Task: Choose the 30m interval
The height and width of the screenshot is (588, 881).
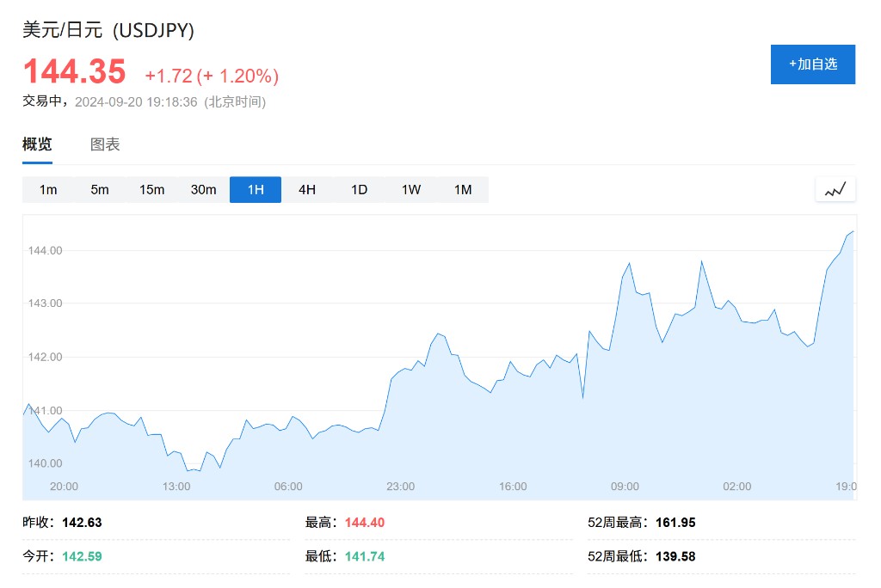Action: 203,190
